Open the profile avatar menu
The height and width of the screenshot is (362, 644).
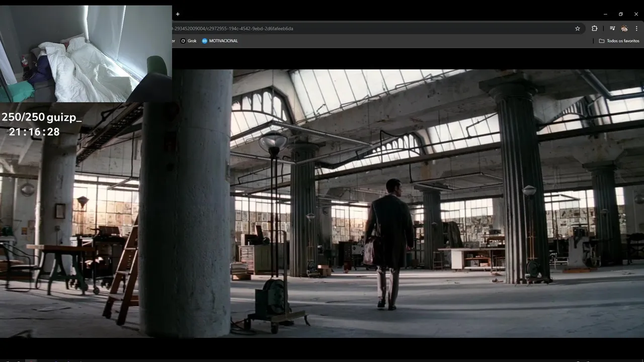point(624,29)
